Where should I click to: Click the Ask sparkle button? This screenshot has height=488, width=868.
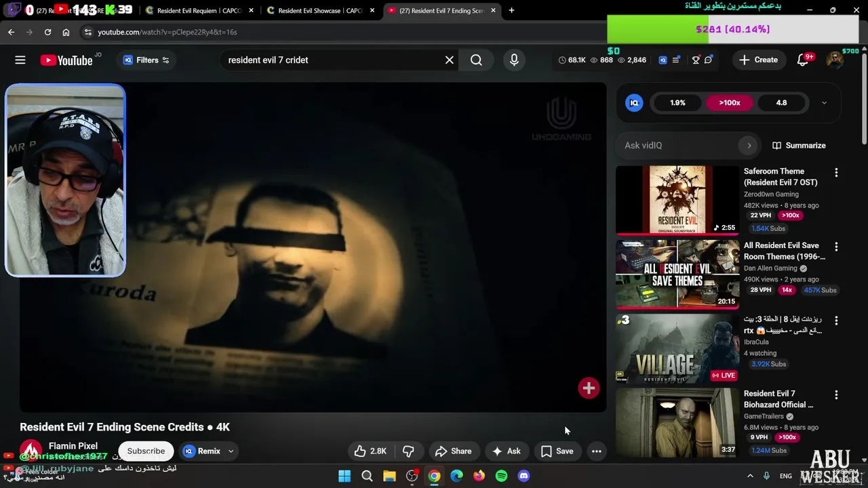click(x=507, y=451)
